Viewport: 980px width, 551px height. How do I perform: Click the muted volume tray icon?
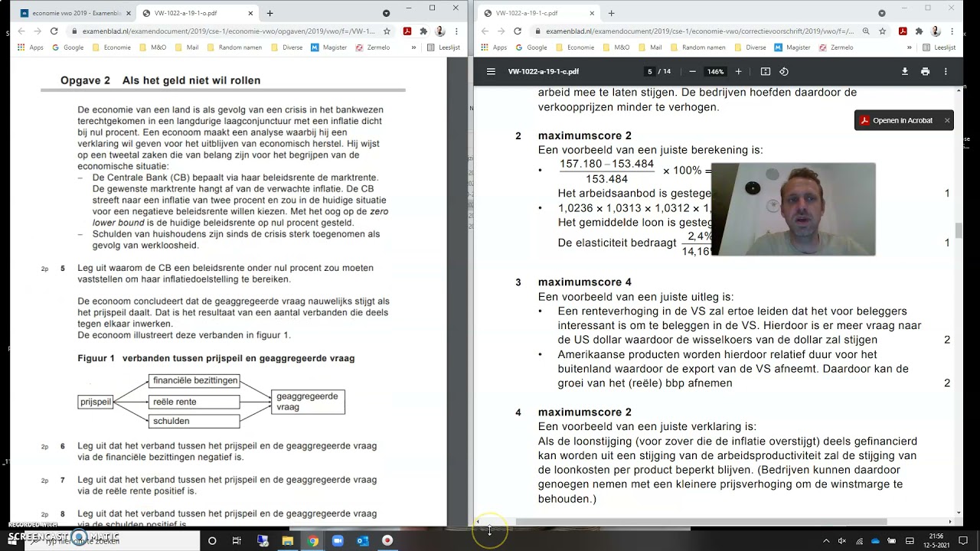[x=842, y=540]
